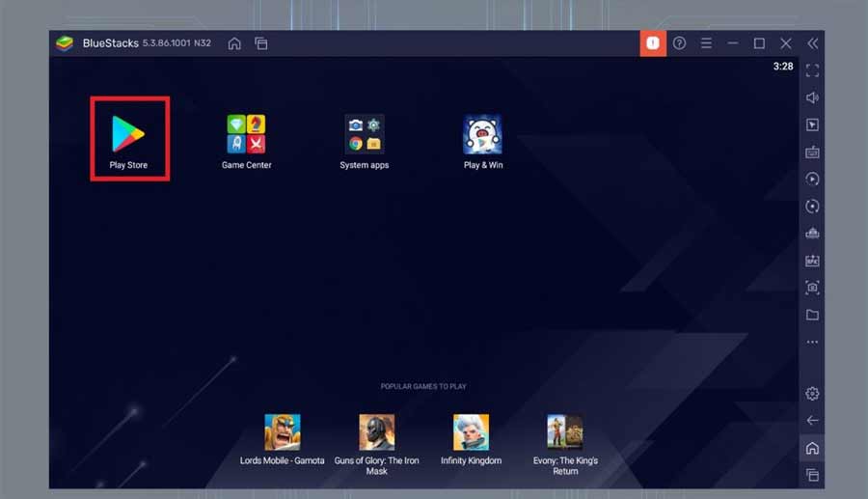
Task: Open Evony: The King's Return game
Action: (x=565, y=432)
